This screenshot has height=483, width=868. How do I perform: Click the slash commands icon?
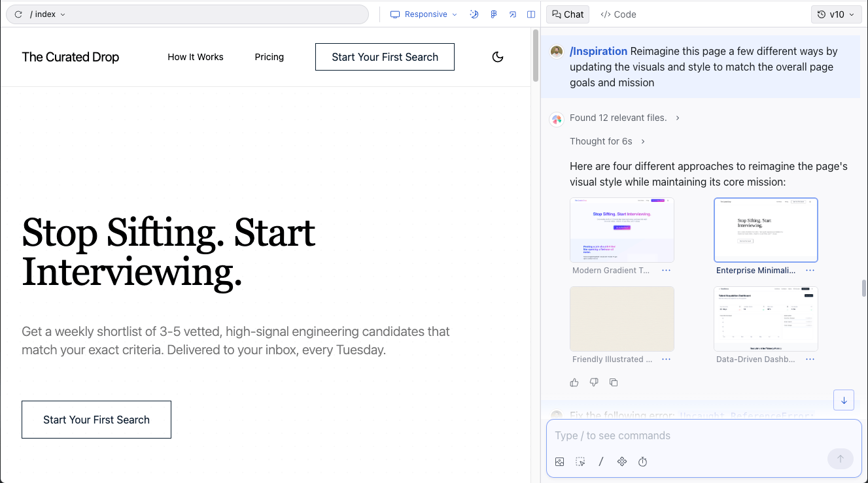pyautogui.click(x=601, y=461)
